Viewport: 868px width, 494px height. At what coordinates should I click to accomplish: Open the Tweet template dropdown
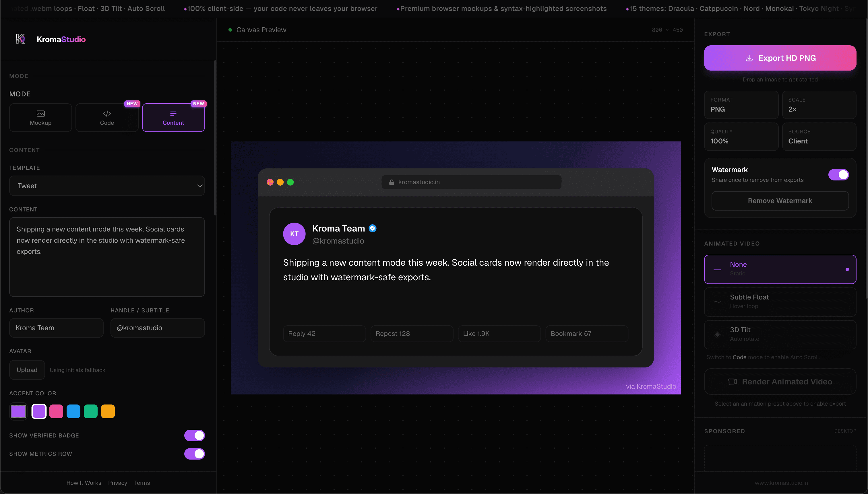(x=107, y=186)
